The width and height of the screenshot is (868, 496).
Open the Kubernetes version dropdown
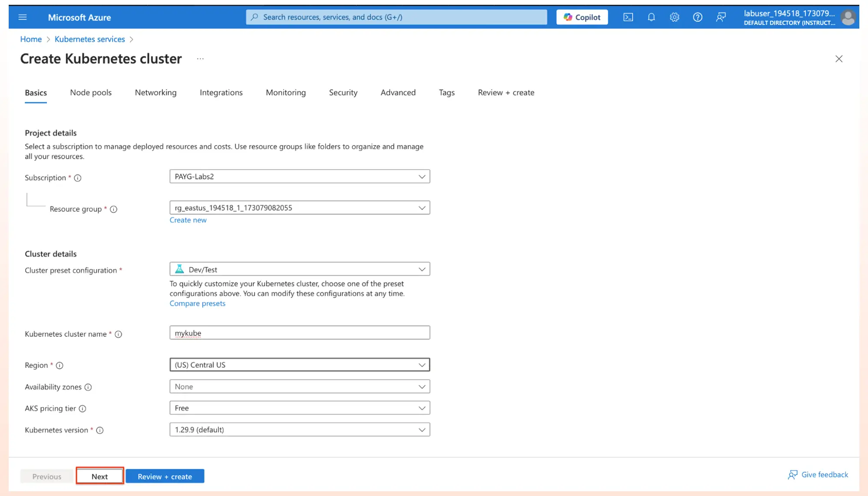point(300,430)
